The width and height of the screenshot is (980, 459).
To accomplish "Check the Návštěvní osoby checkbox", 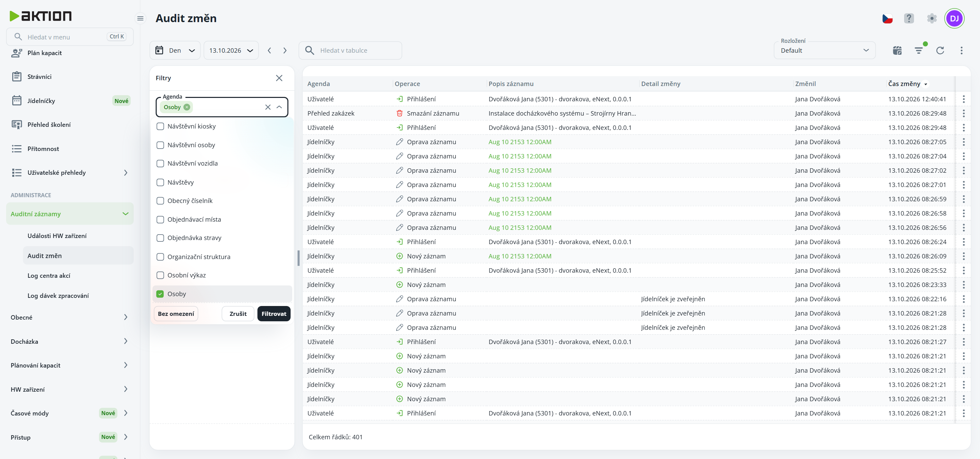I will (x=160, y=145).
